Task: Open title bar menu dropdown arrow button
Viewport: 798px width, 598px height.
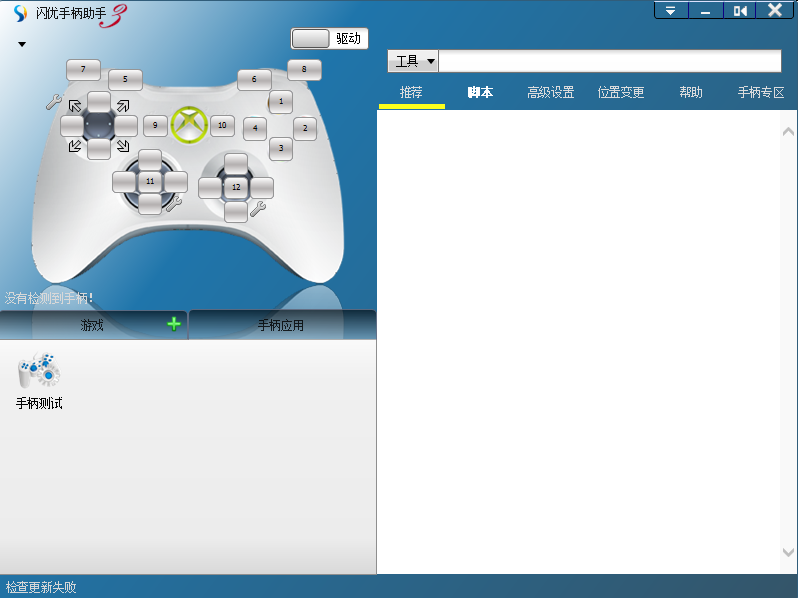Action: (671, 10)
